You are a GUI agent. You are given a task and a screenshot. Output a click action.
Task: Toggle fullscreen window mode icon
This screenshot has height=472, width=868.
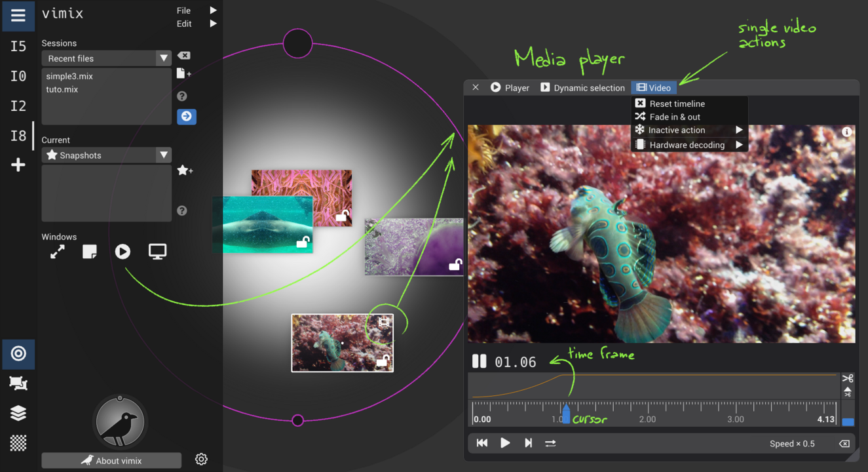58,252
